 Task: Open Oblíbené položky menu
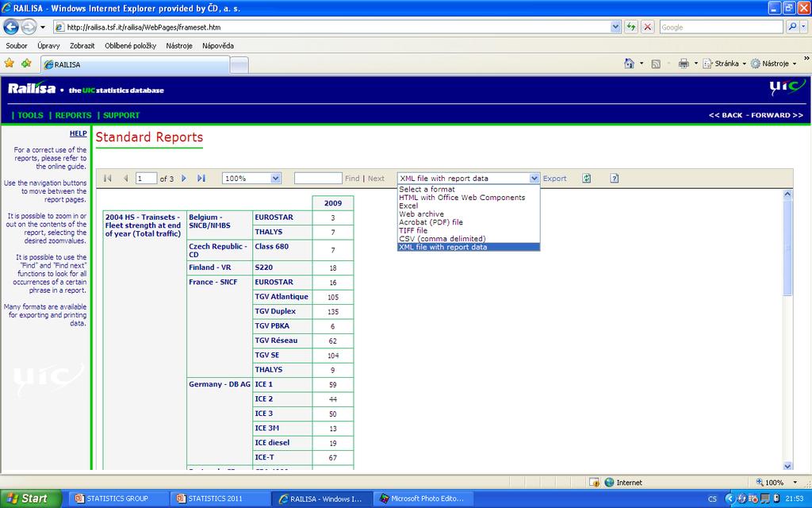coord(131,45)
